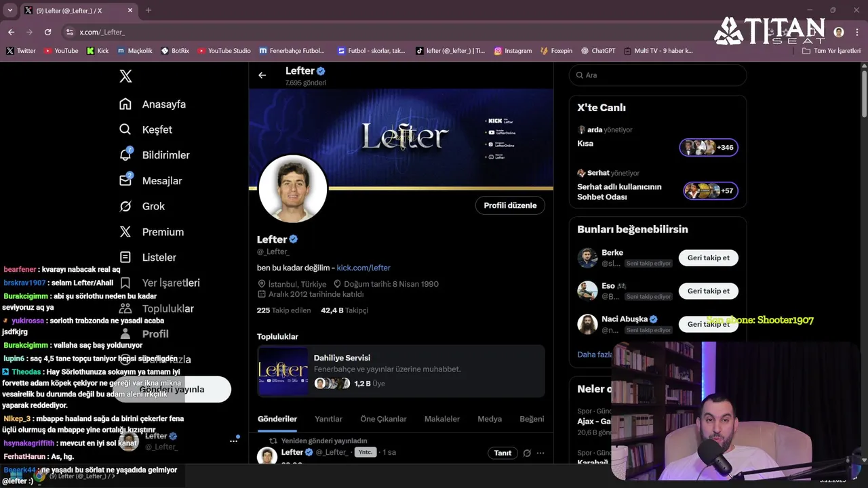Click Grok icon on the post
The image size is (868, 488).
tap(527, 453)
